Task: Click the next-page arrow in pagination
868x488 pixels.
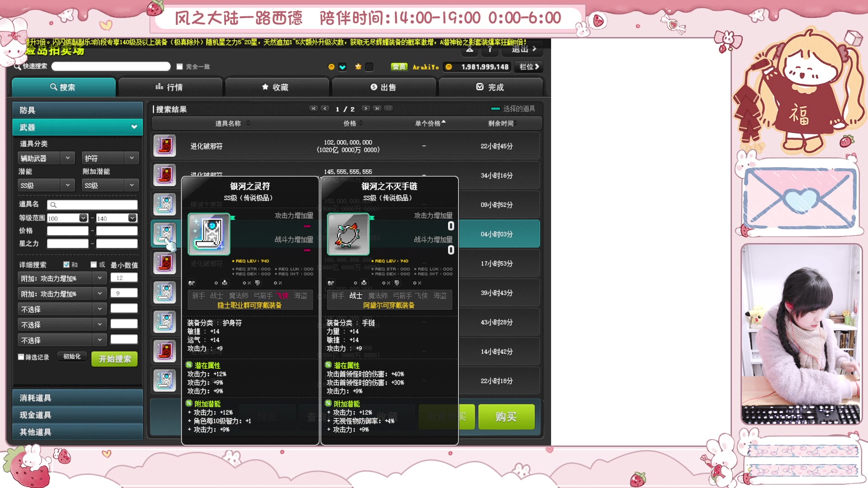Action: 366,108
